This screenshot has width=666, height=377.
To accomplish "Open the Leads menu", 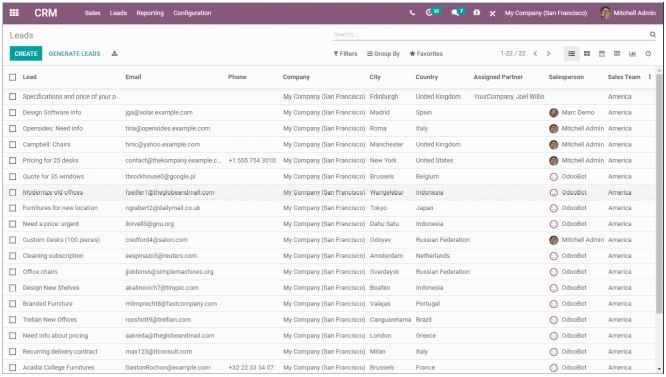I will click(x=118, y=13).
